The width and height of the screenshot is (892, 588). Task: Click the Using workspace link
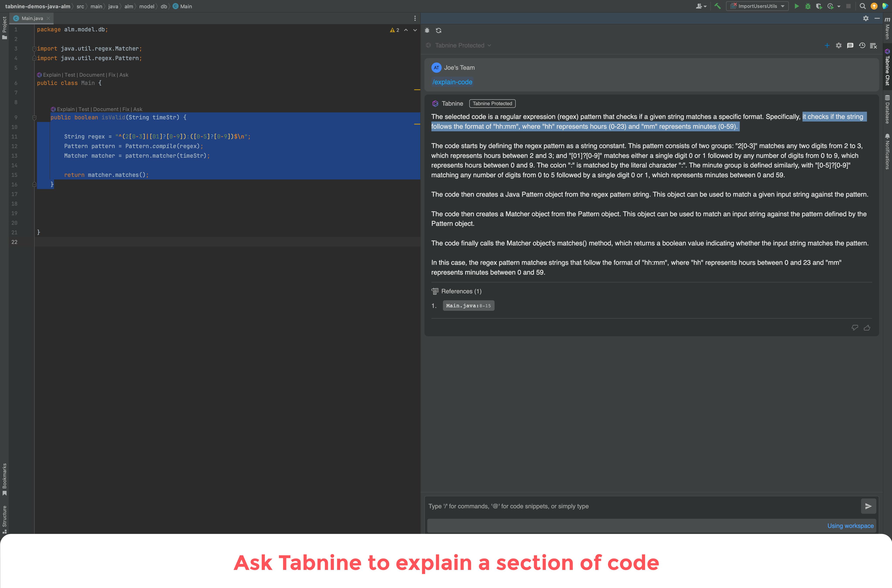[x=850, y=526]
